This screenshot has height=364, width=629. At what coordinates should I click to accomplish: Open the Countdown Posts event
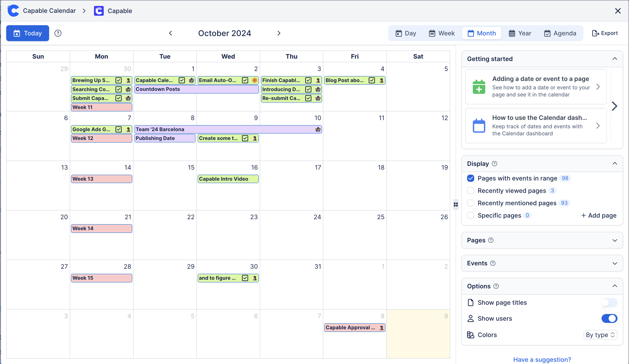click(x=196, y=89)
